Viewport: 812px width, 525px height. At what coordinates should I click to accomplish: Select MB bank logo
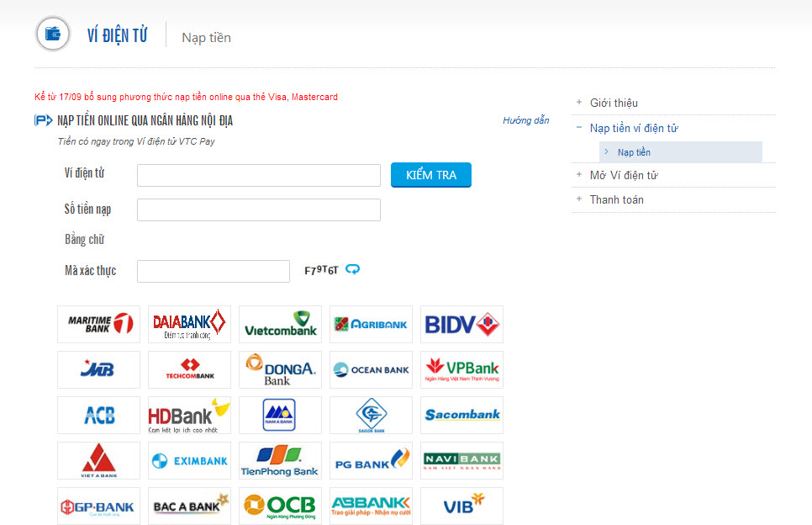tap(99, 369)
